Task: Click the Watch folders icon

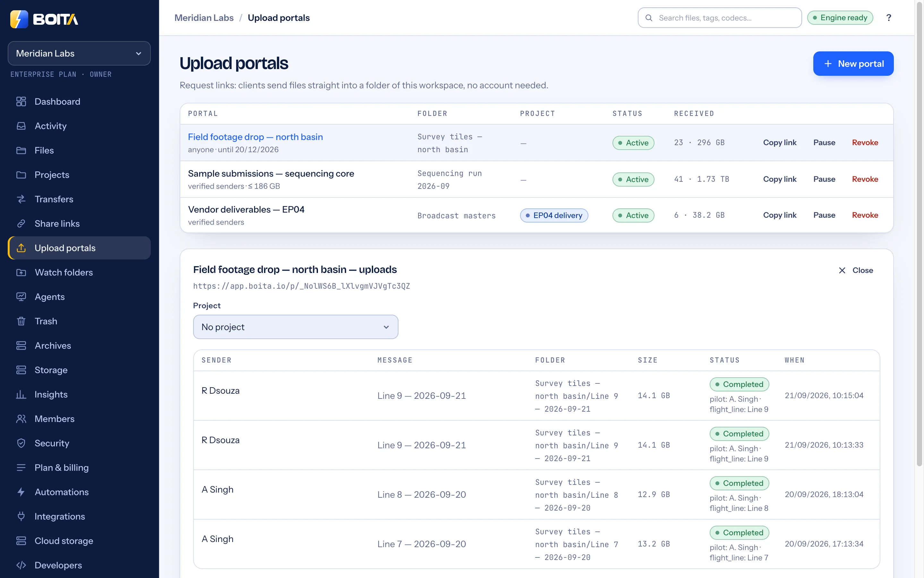Action: click(21, 273)
